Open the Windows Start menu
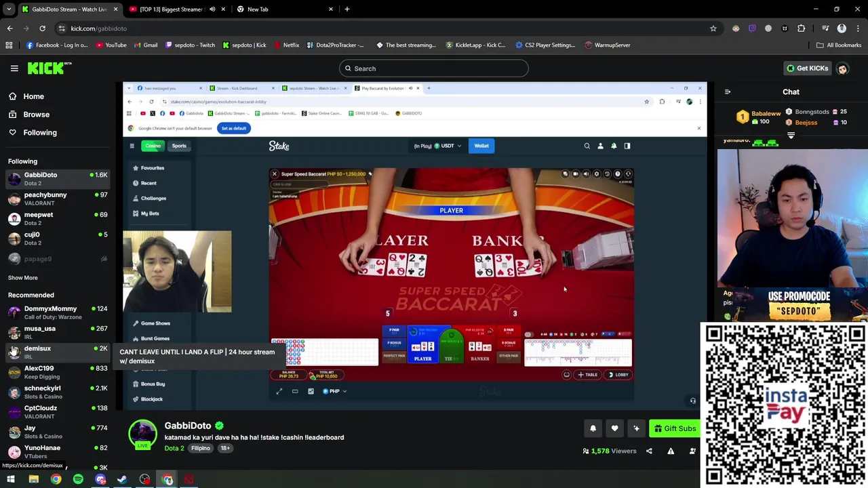 11,480
